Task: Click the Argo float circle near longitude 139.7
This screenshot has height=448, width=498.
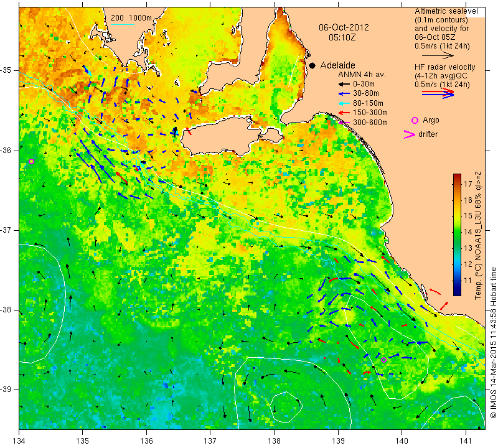Action: pos(383,360)
